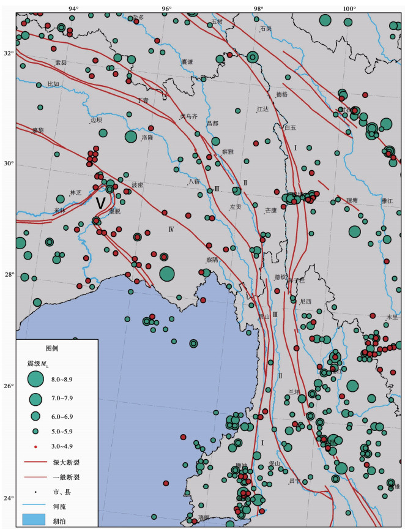Image resolution: width=405 pixels, height=532 pixels.
Task: Click the 26° latitude label
Action: [x=9, y=386]
